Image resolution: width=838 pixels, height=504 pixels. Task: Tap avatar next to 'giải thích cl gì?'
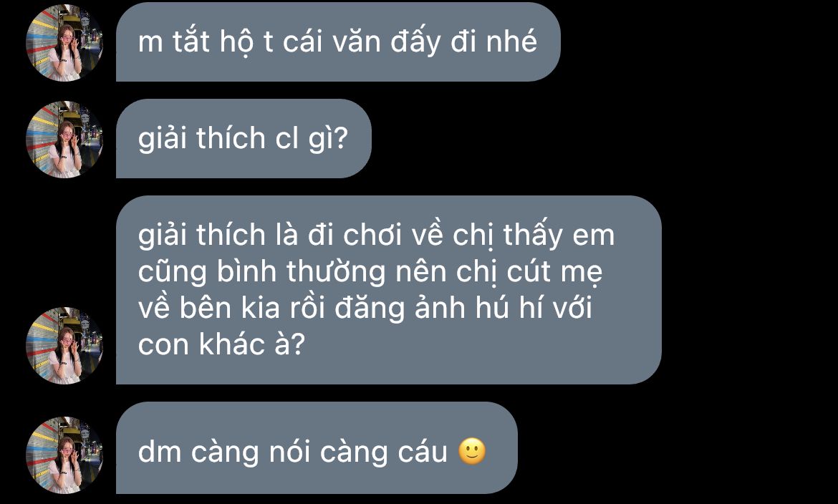pyautogui.click(x=64, y=140)
